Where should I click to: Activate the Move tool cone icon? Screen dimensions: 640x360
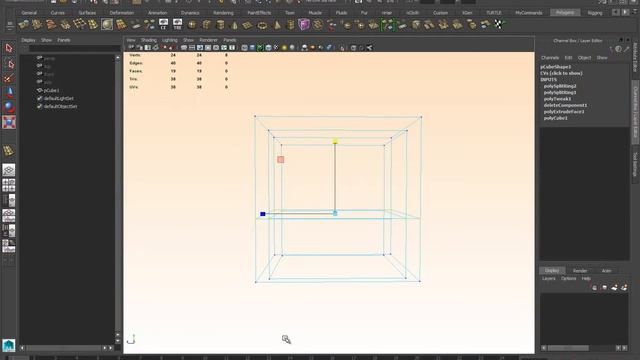[x=9, y=92]
